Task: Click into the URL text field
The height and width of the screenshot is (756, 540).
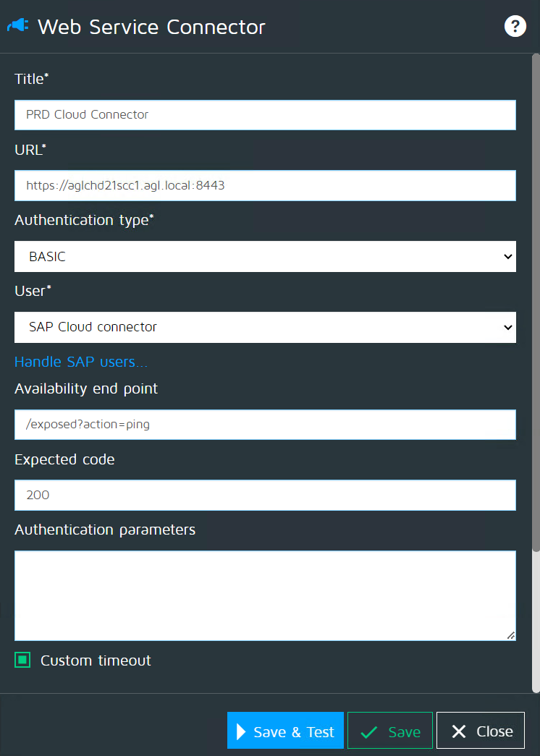Action: tap(265, 185)
